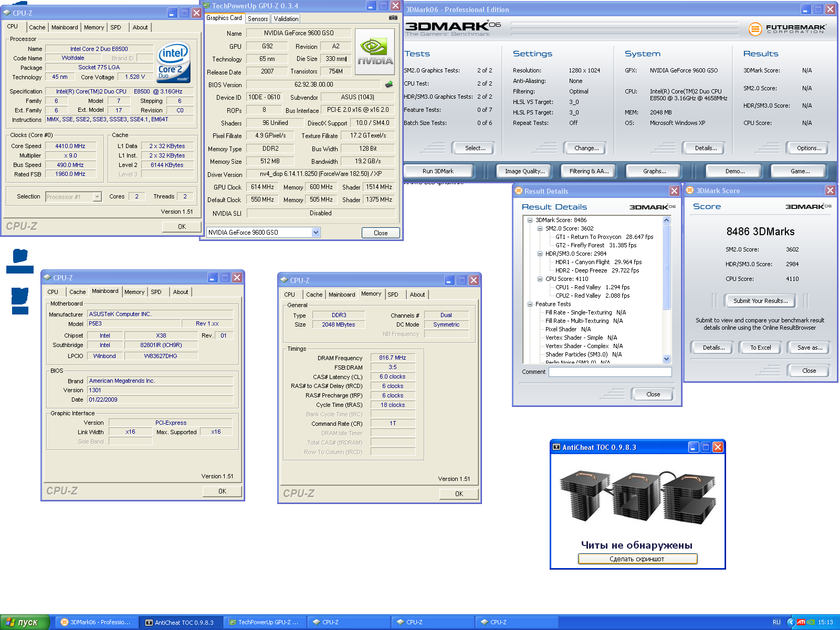Collapse the 3DMark Score: 8486 tree node
Viewport: 840px width, 630px height.
coord(530,220)
